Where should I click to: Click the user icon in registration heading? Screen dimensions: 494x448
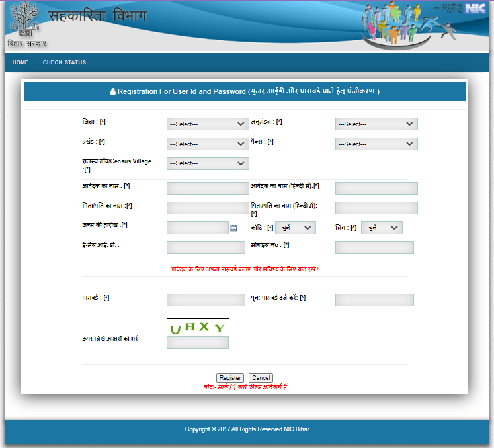(113, 91)
